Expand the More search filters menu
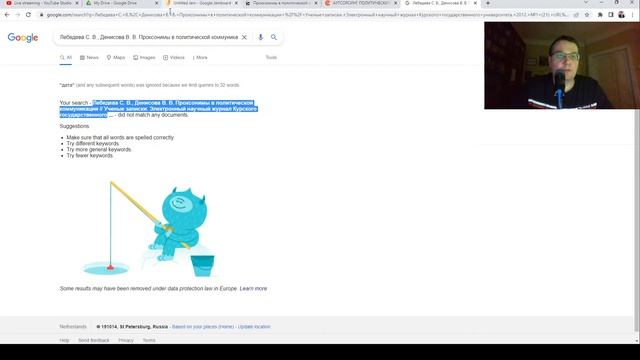The image size is (640, 360). pos(200,58)
